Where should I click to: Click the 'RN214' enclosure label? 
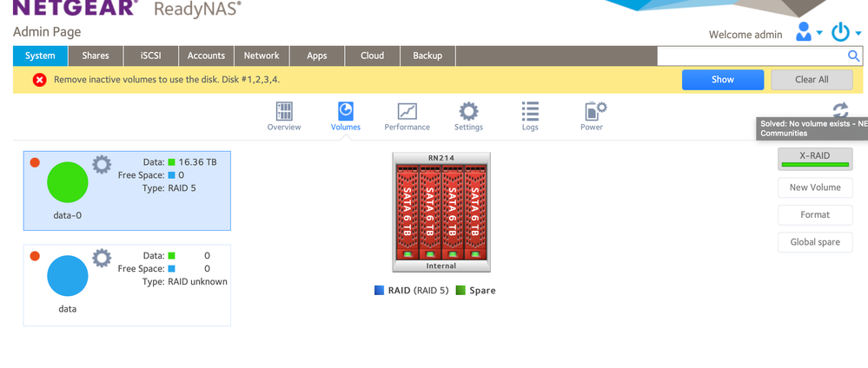pos(441,158)
